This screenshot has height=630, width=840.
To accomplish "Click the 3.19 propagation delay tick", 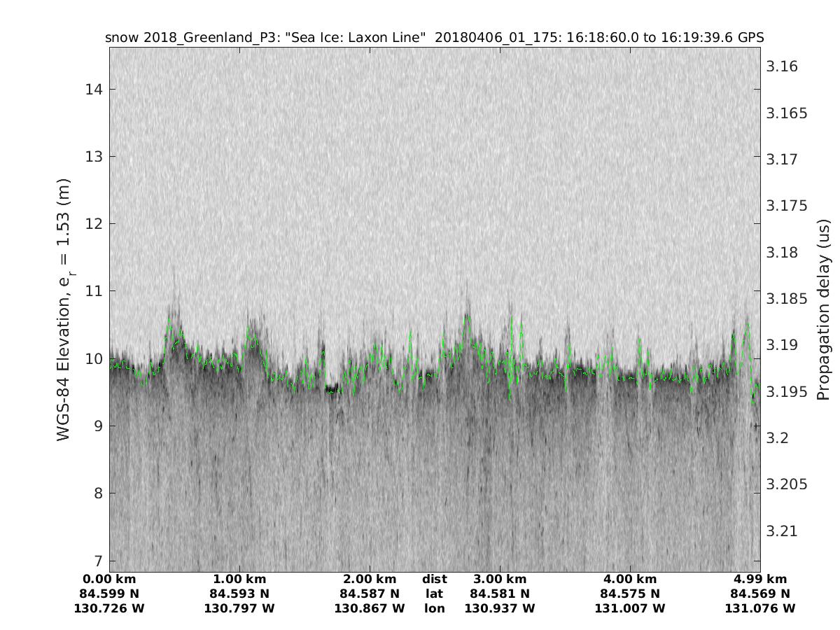I will click(782, 345).
